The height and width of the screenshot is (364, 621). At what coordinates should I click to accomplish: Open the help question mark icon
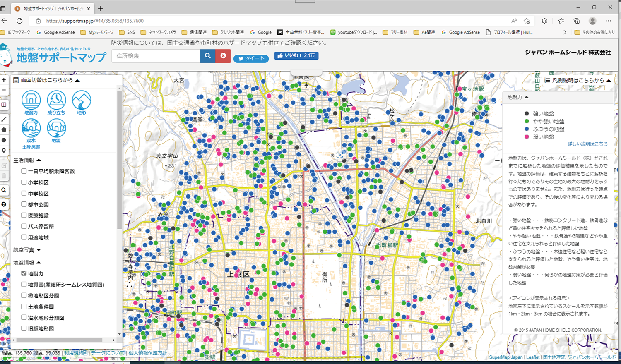4,204
